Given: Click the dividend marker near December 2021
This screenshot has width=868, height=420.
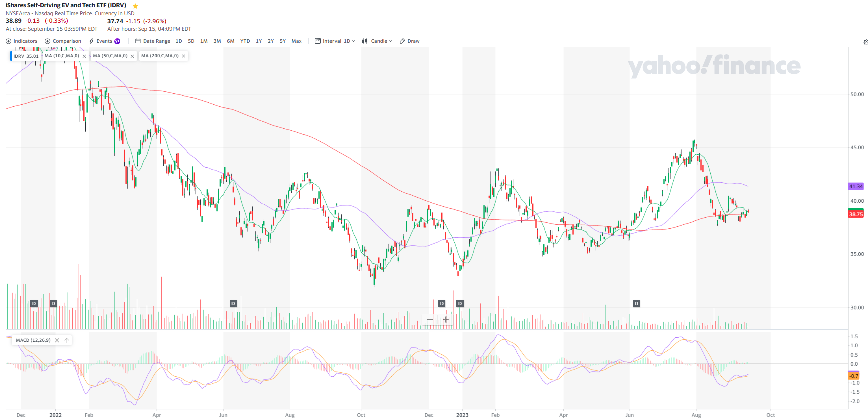Looking at the screenshot, I should point(34,303).
